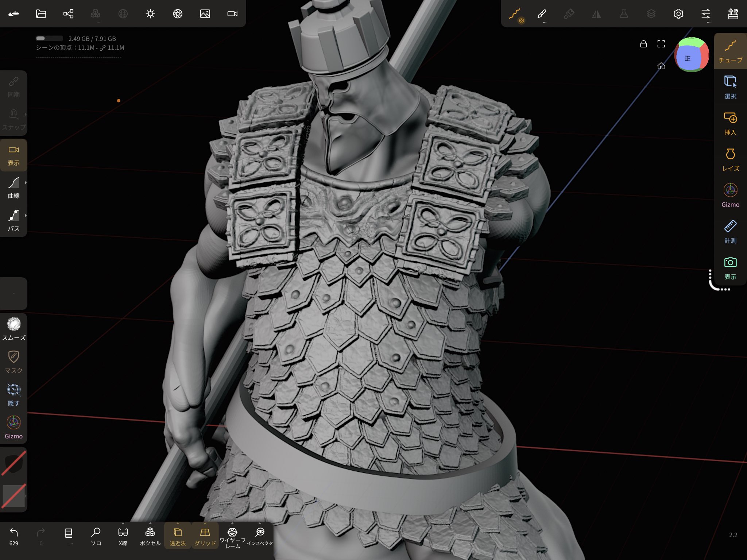The height and width of the screenshot is (560, 747).
Task: Toggle the X-ray view mode
Action: click(x=123, y=536)
